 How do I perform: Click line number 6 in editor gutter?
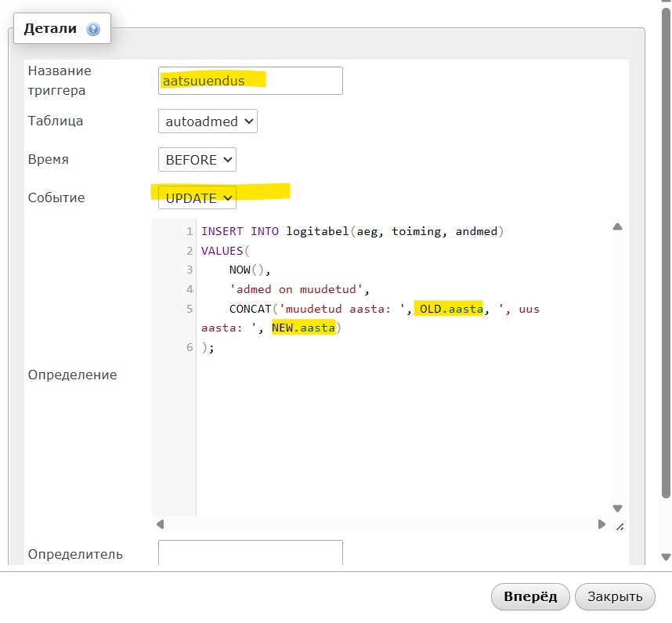tap(190, 347)
